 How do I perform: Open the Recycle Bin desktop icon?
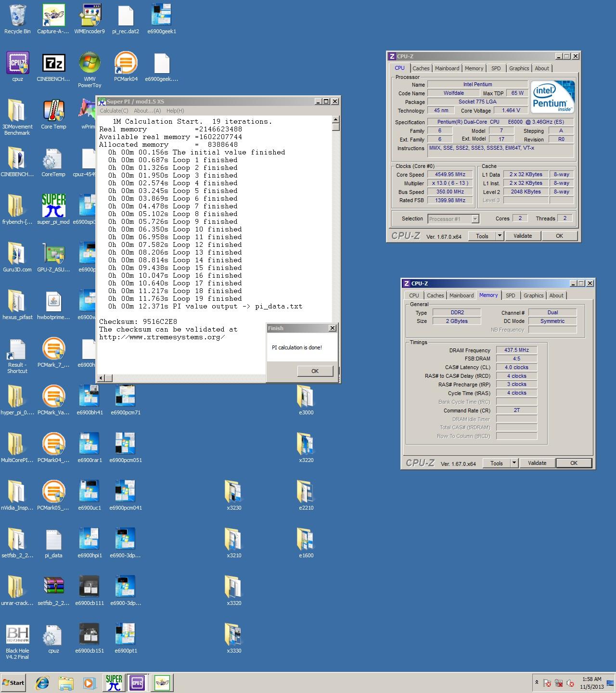coord(17,19)
